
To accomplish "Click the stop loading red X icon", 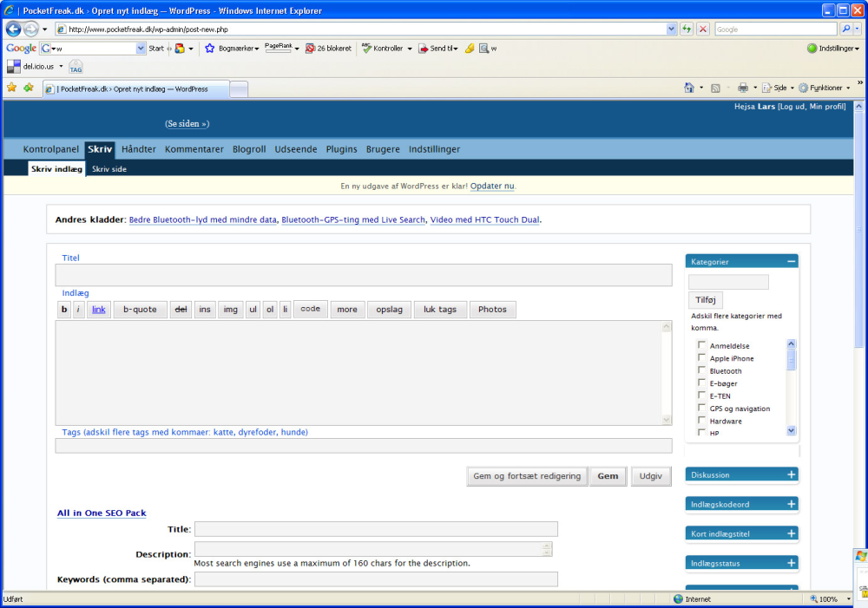I will click(703, 29).
